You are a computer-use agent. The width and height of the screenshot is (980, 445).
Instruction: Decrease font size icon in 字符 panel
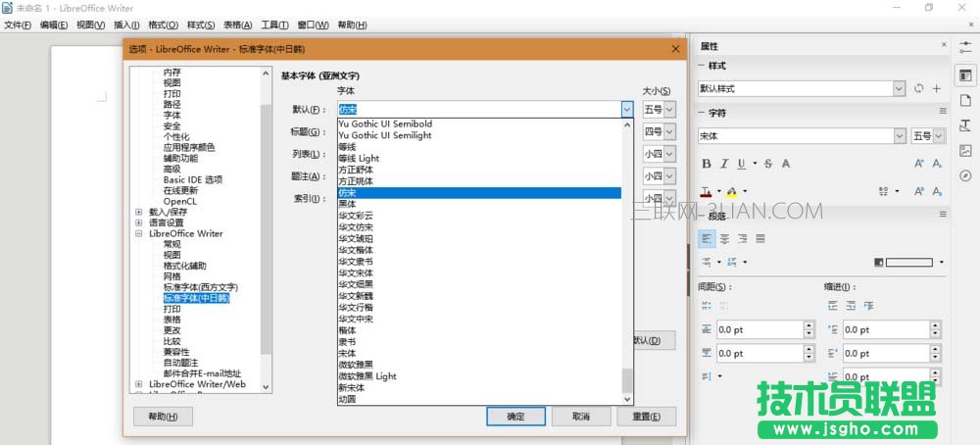[937, 164]
